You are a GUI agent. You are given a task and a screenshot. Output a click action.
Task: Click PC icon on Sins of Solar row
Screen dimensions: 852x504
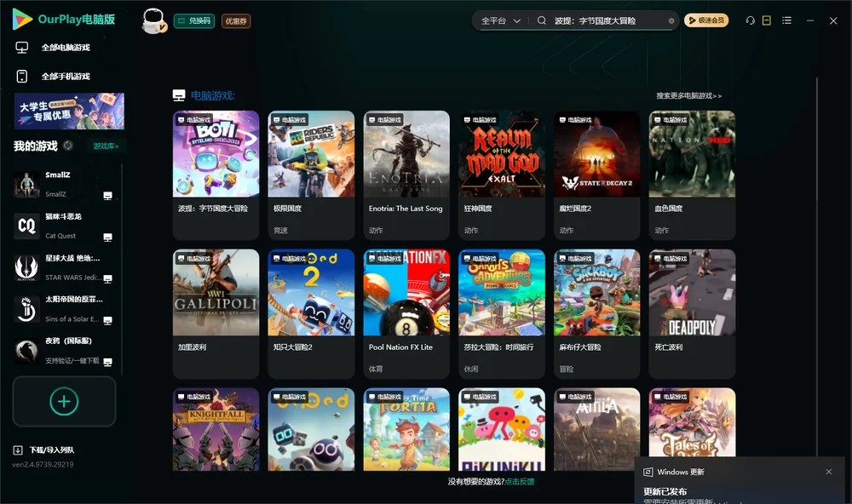pyautogui.click(x=107, y=320)
